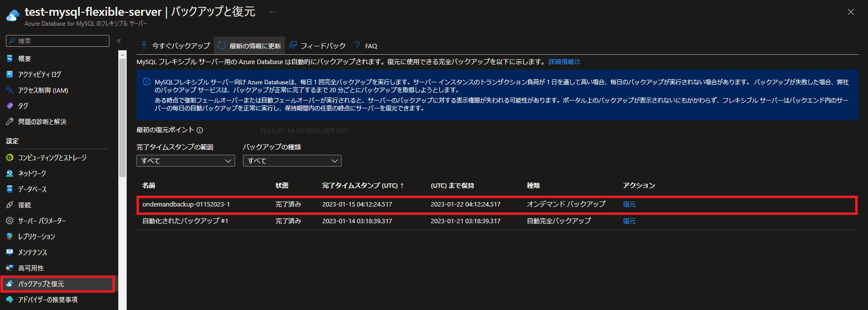The image size is (868, 310).
Task: Click the ondemandbackup-01152023-1 name cell
Action: (x=186, y=205)
